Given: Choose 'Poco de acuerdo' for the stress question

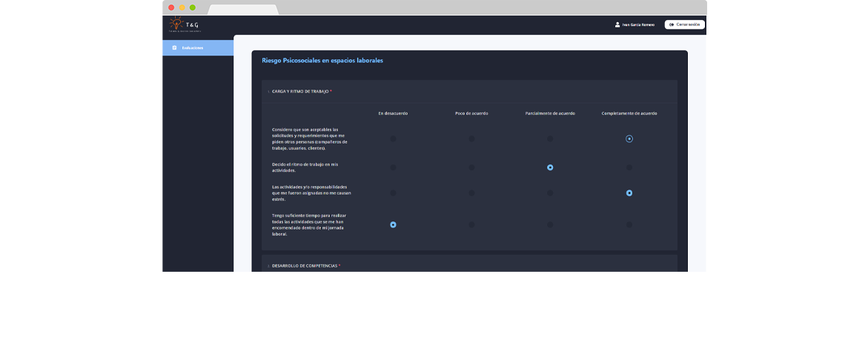Looking at the screenshot, I should tap(471, 193).
